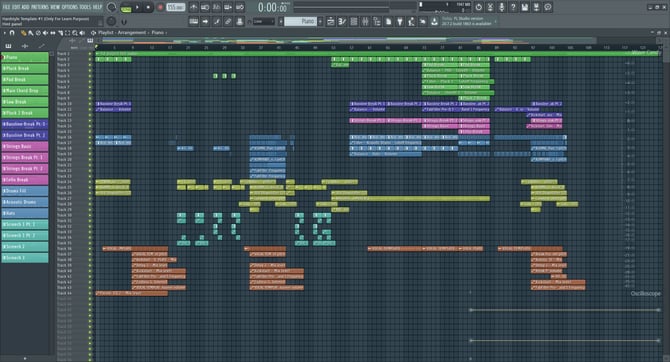
Task: Open the mixer from the toolbar
Action: [x=365, y=21]
